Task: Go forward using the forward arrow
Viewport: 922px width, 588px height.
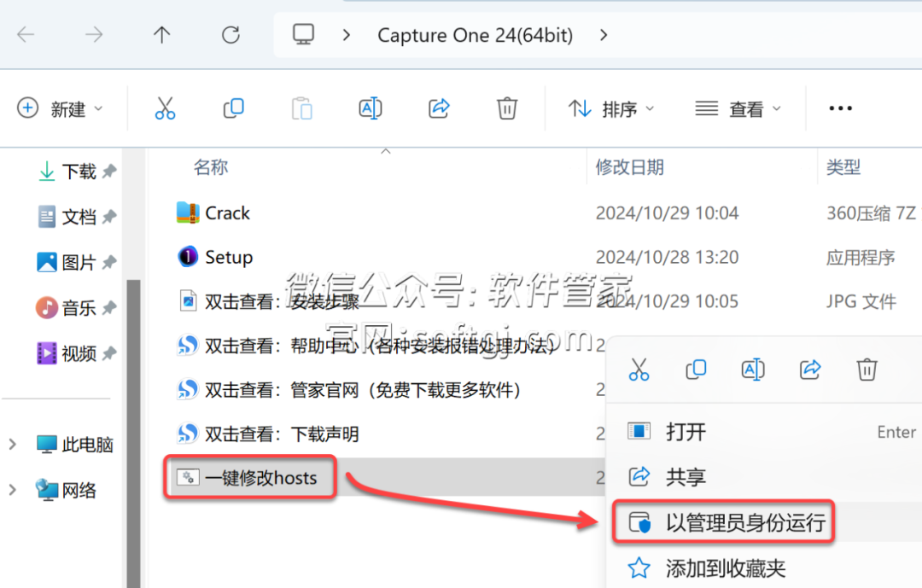Action: [94, 35]
